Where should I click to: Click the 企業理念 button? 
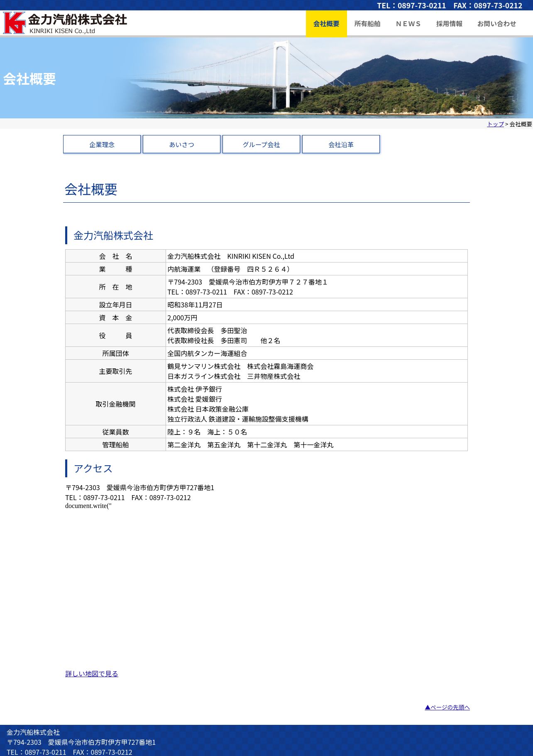[x=102, y=144]
